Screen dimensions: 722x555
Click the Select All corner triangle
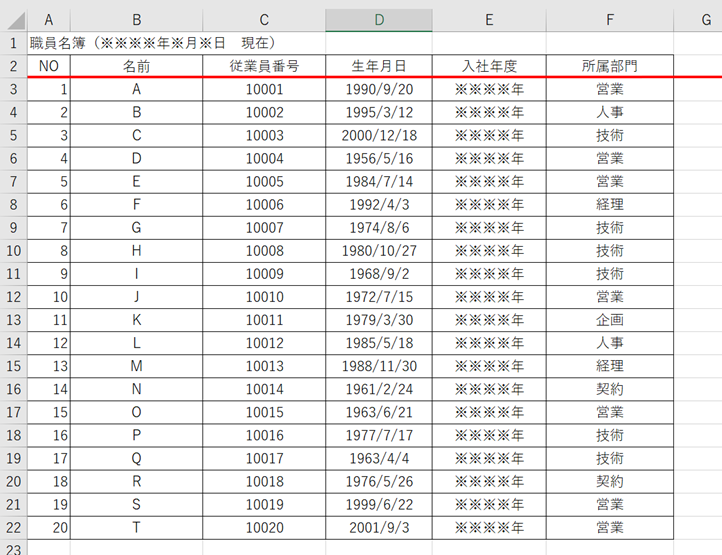(13, 20)
